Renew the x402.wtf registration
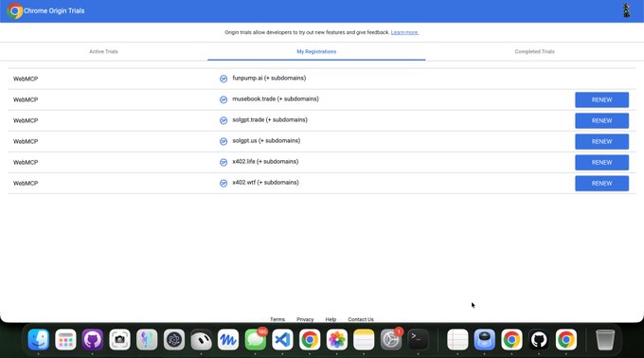 click(601, 184)
